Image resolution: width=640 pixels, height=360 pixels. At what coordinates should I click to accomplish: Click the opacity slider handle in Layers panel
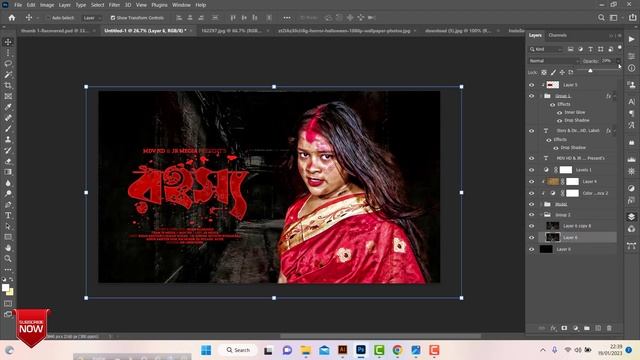click(x=590, y=71)
